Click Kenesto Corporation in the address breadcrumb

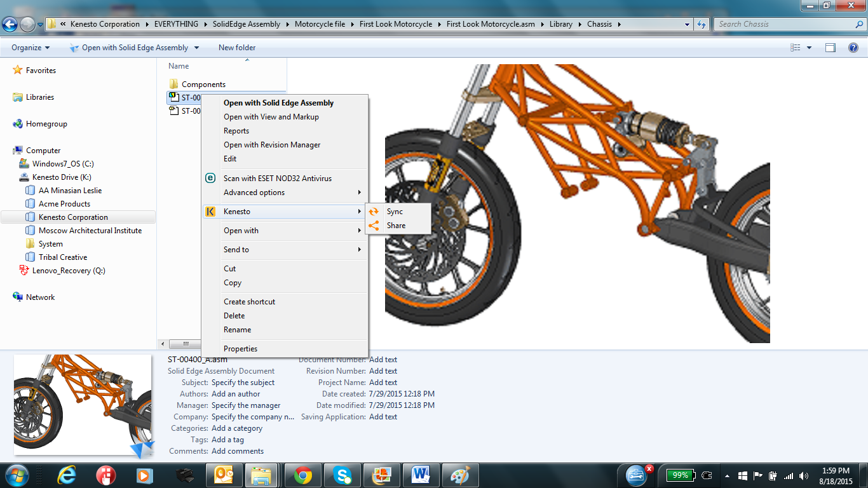[x=105, y=24]
